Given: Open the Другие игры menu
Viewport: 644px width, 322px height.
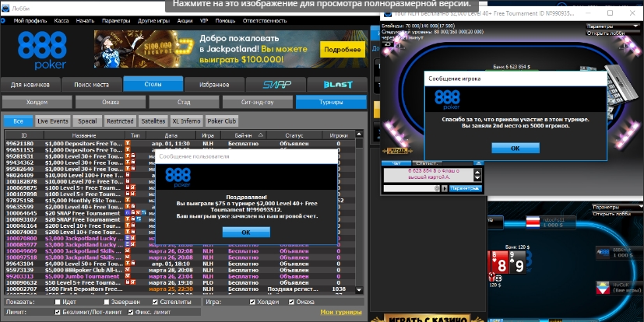Looking at the screenshot, I should [x=154, y=20].
